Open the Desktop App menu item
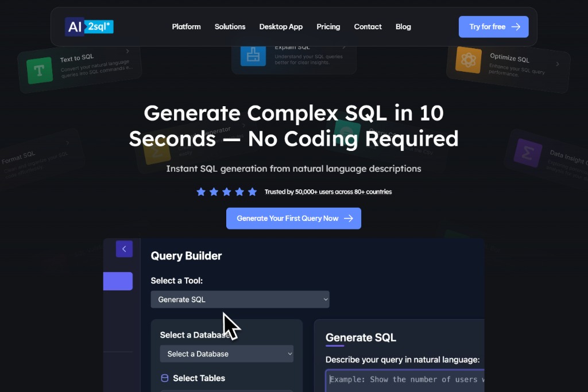 coord(281,26)
